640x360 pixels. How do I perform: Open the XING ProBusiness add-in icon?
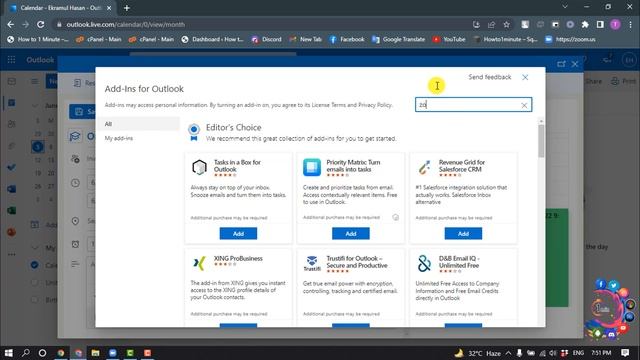200,263
